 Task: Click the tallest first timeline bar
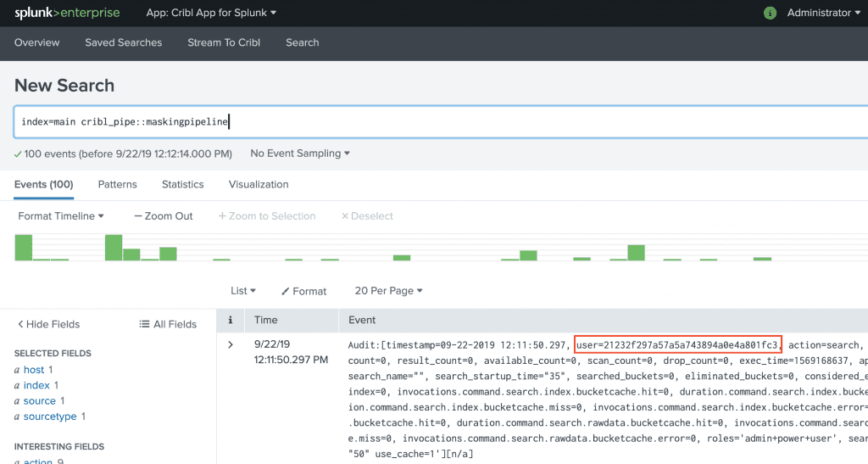pos(24,247)
